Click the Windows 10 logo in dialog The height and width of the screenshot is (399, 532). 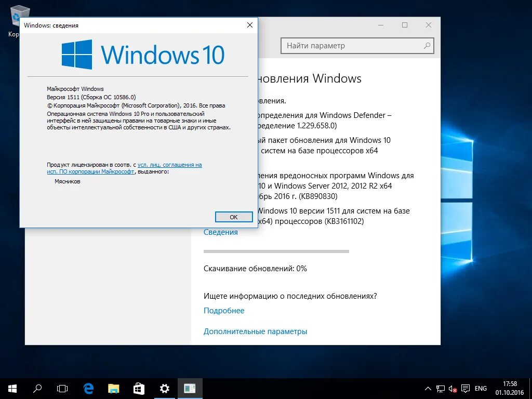pyautogui.click(x=143, y=54)
